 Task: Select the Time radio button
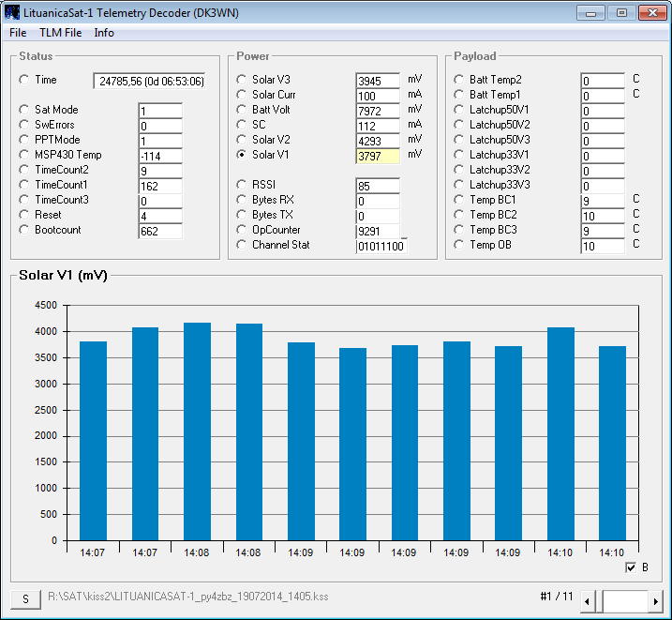(24, 80)
